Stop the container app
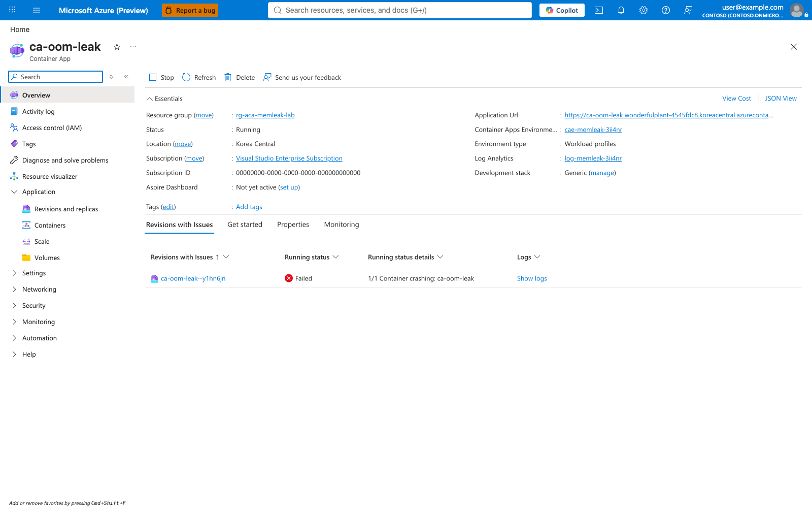812x508 pixels. point(161,77)
